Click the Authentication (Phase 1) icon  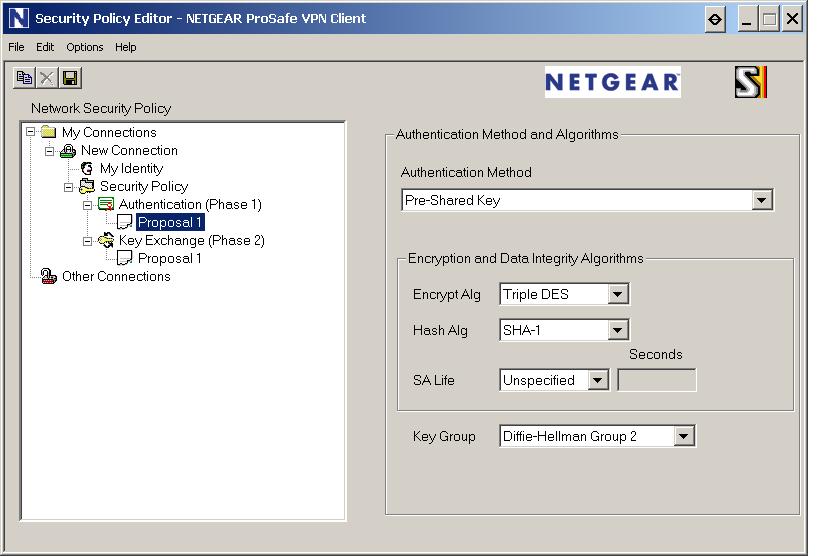[106, 204]
